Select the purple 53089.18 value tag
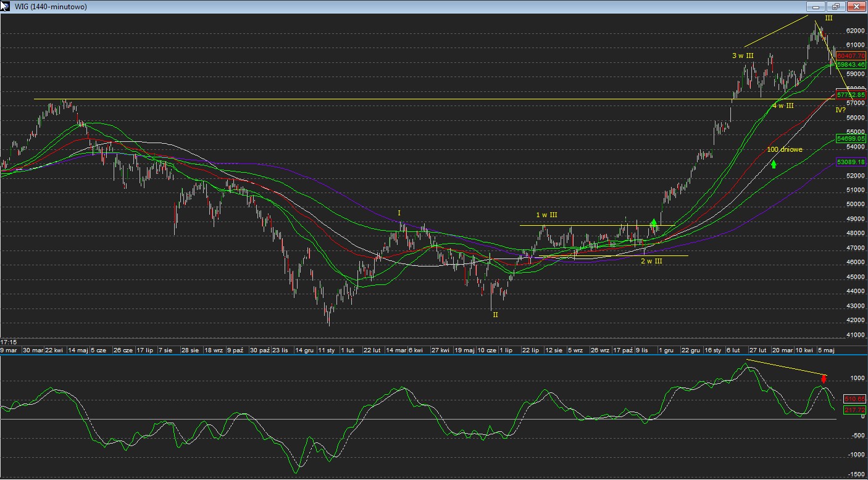Image resolution: width=868 pixels, height=480 pixels. 851,162
